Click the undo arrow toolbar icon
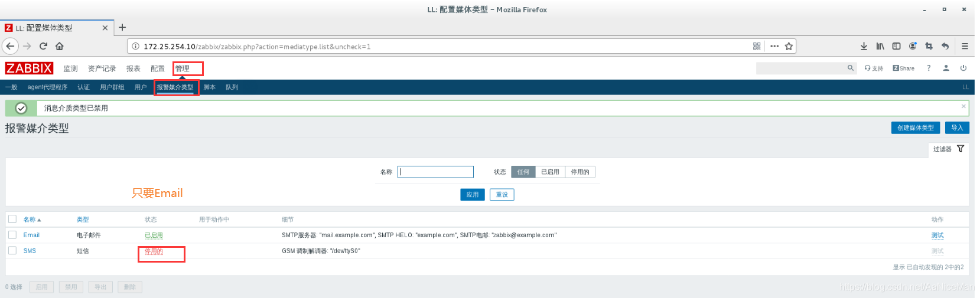The height and width of the screenshot is (298, 980). (x=945, y=46)
